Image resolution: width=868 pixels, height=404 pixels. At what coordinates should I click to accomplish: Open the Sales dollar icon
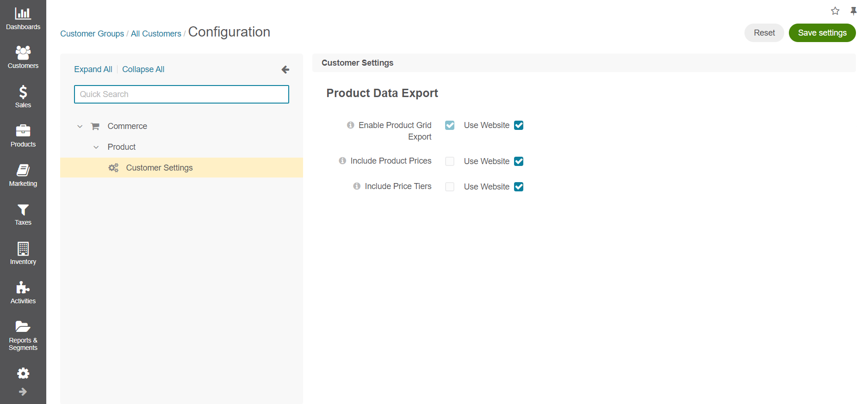[23, 92]
